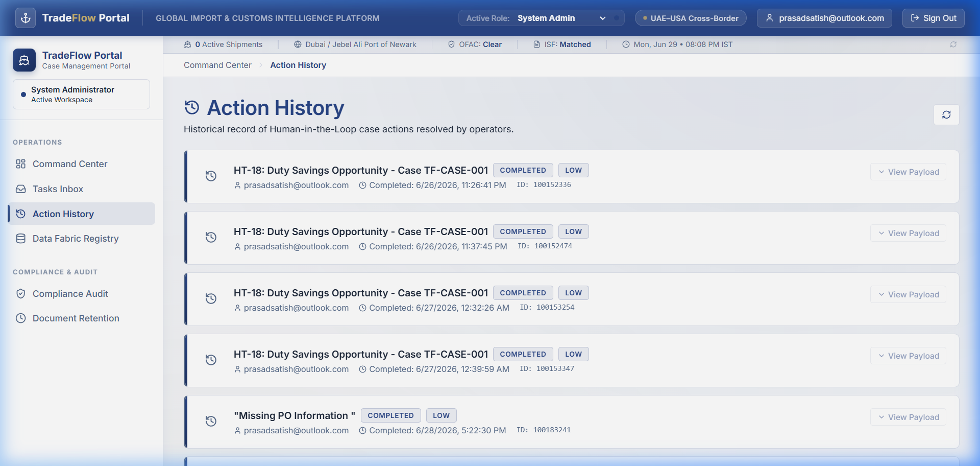This screenshot has height=466, width=980.
Task: Click the Sign Out button
Action: click(933, 18)
